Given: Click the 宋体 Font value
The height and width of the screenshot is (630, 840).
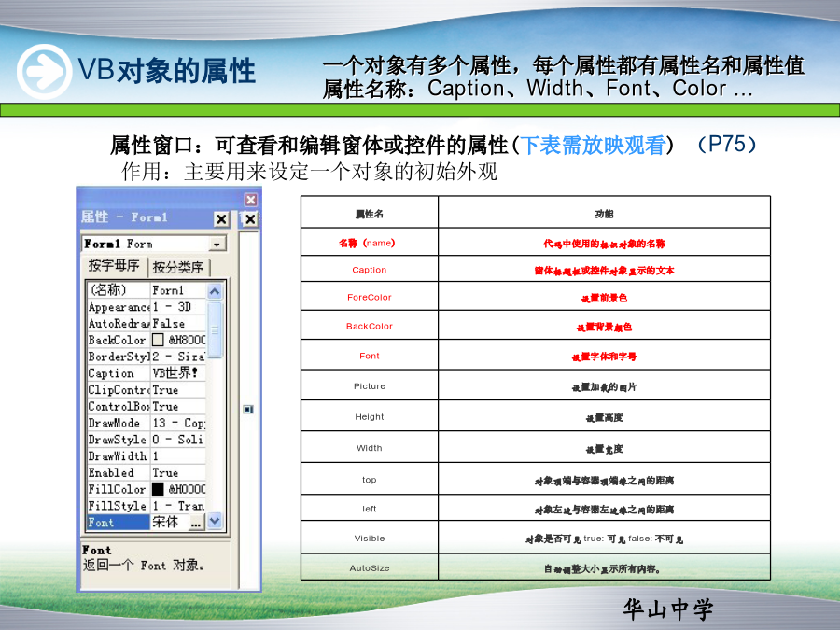Looking at the screenshot, I should tap(170, 523).
